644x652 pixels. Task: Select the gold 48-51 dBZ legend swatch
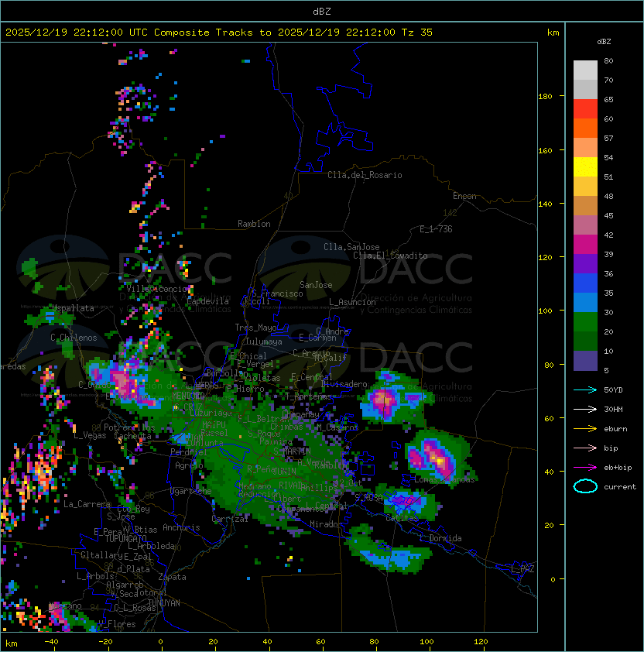(x=585, y=187)
